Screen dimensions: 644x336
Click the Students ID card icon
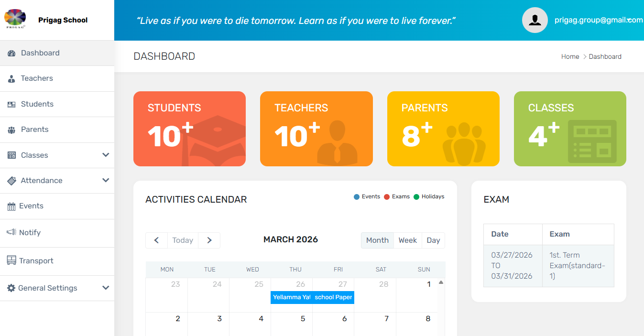[11, 104]
